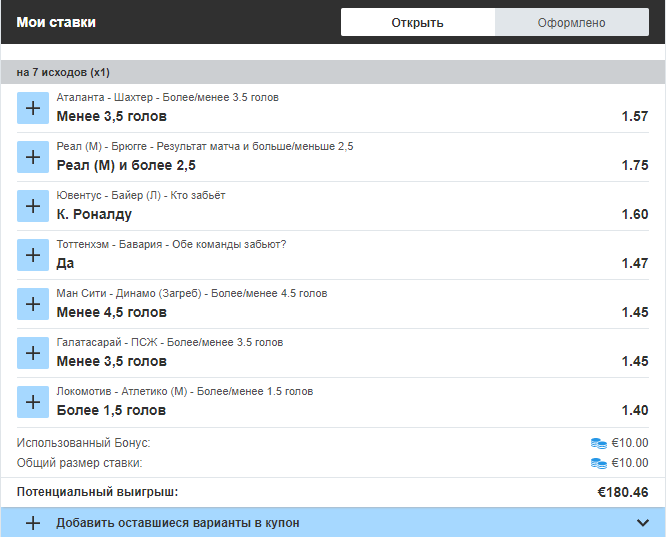The height and width of the screenshot is (537, 666).
Task: Click the 1.40 odds value
Action: (x=635, y=410)
